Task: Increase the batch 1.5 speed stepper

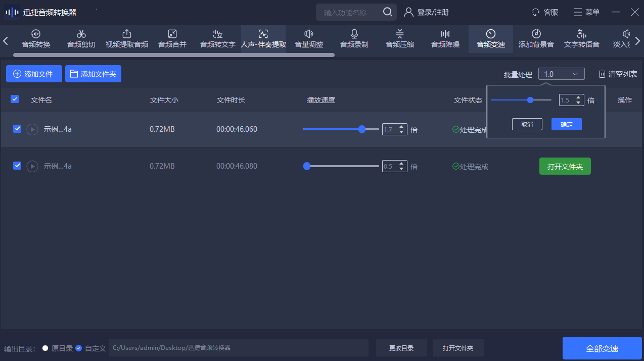Action: point(578,97)
